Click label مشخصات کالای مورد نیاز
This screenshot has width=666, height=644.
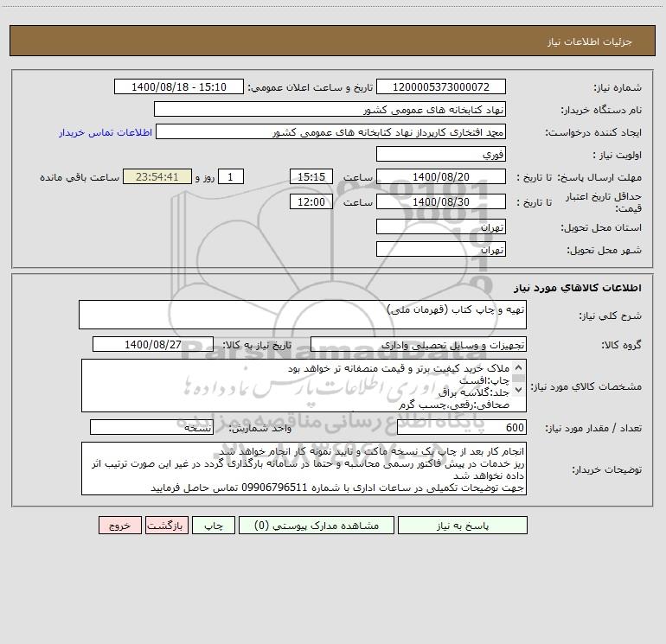586,386
